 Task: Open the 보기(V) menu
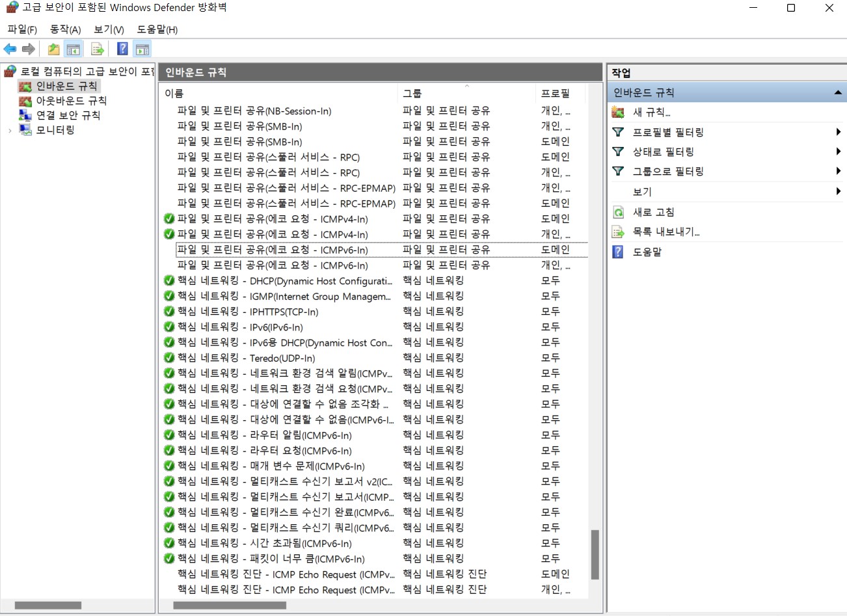pyautogui.click(x=109, y=29)
